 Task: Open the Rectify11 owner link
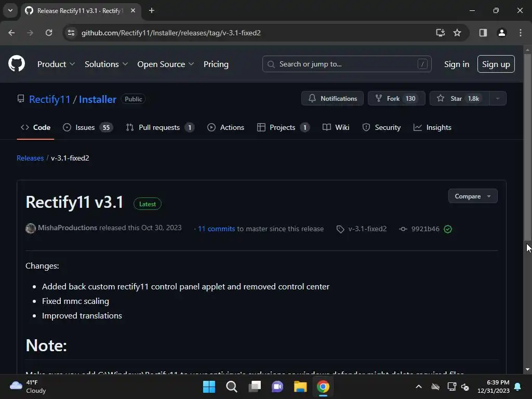pos(49,99)
